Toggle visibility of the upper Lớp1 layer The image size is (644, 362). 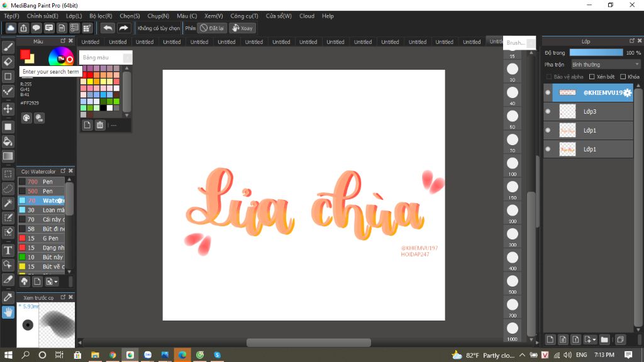click(548, 130)
